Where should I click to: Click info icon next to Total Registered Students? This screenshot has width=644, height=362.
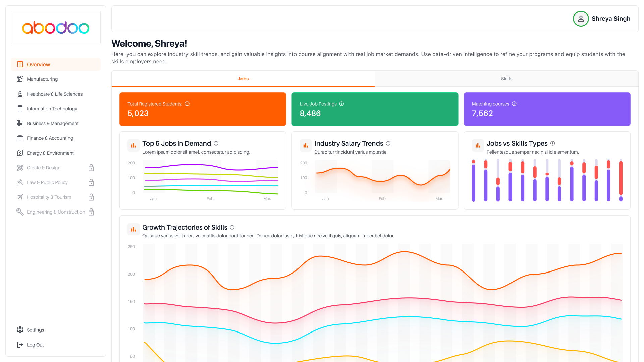pyautogui.click(x=187, y=104)
